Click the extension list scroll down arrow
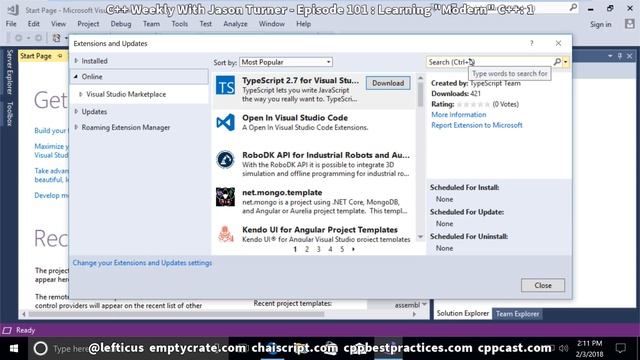The height and width of the screenshot is (360, 640). 420,237
